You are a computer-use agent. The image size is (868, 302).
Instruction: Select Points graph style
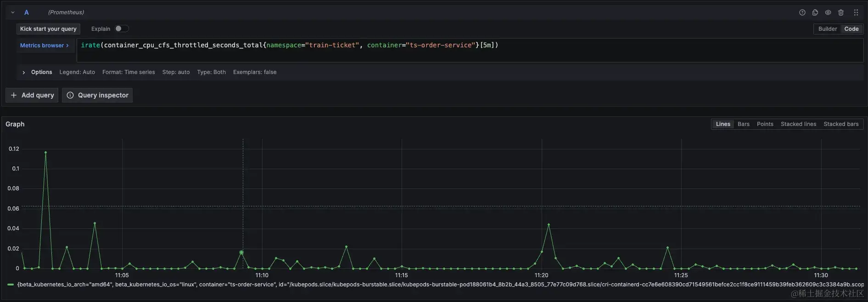pos(765,124)
